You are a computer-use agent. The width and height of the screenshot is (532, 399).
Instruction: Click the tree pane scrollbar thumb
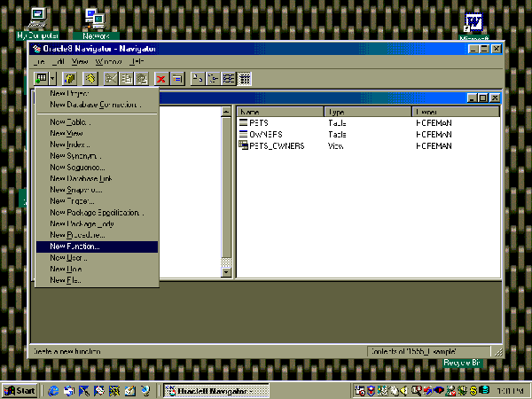click(x=226, y=187)
